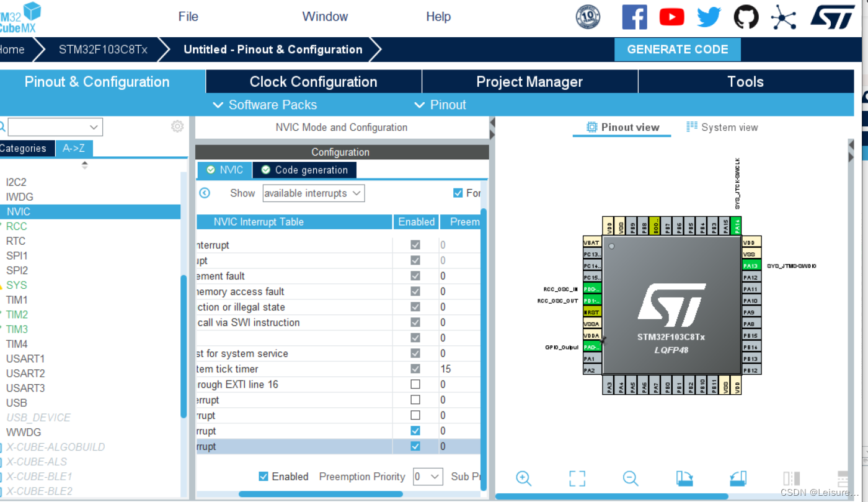The height and width of the screenshot is (502, 868).
Task: Select USART1 in the peripheral list
Action: 25,358
